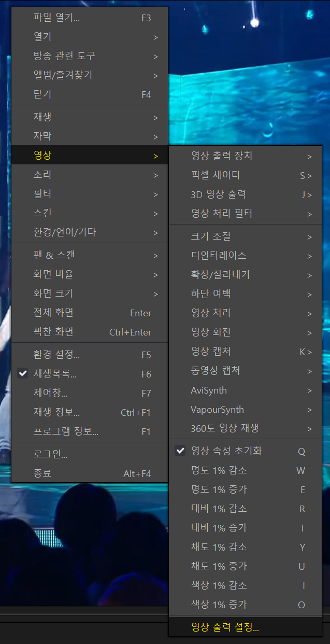Open 확장/잘라내기 submenu

[x=245, y=275]
